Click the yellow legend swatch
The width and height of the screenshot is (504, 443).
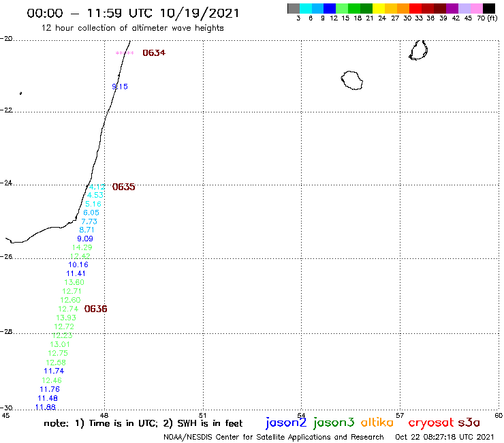coord(379,8)
